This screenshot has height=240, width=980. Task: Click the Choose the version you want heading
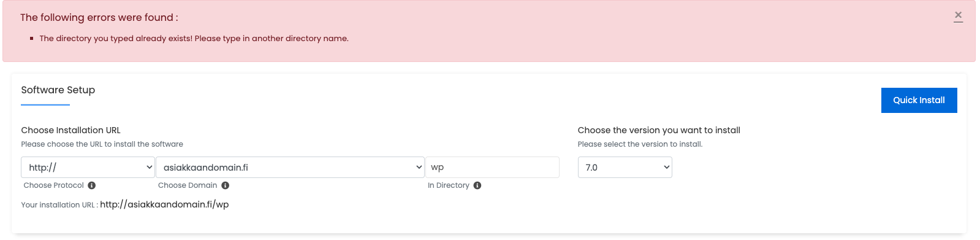(659, 130)
